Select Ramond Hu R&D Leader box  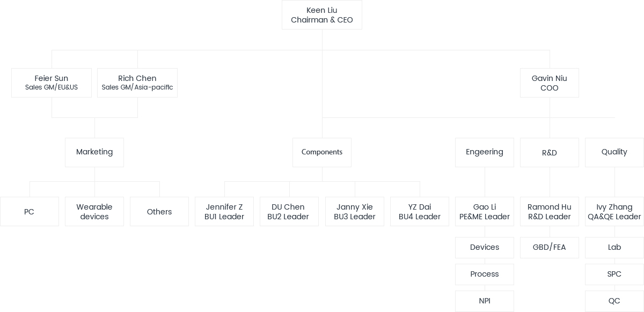tap(550, 211)
